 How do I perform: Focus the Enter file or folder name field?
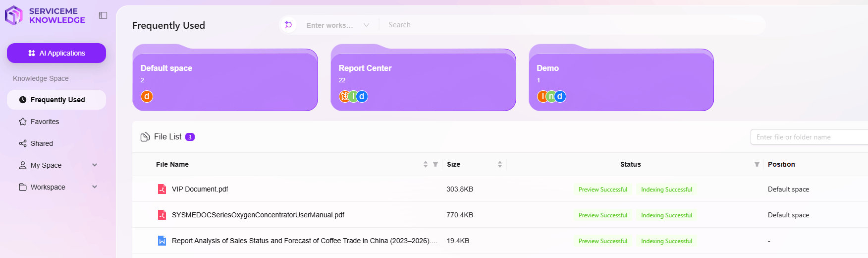pos(810,137)
